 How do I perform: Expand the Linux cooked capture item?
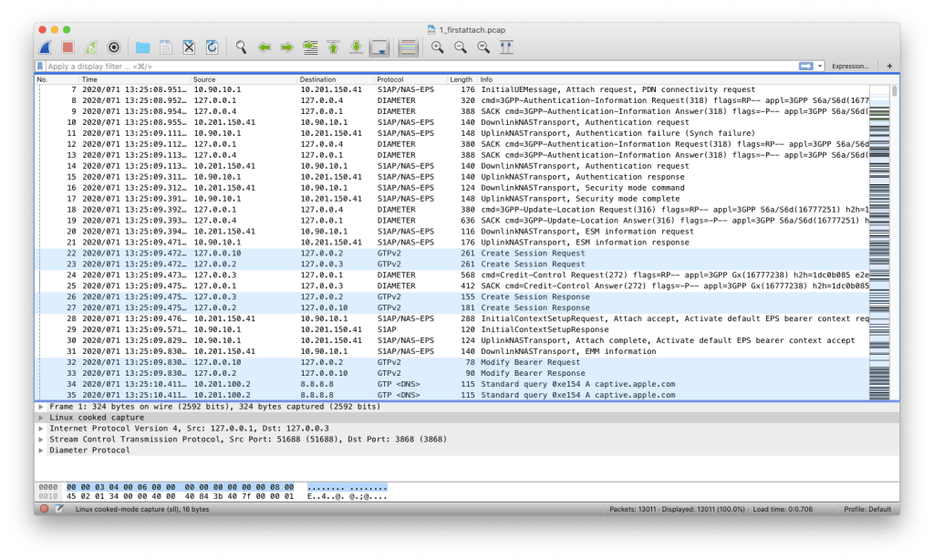[40, 417]
